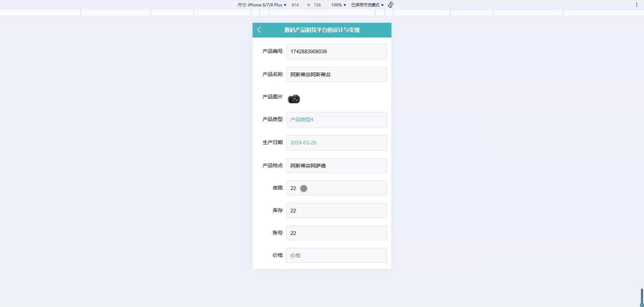The height and width of the screenshot is (307, 644).
Task: Click the 生产日期 label
Action: click(x=272, y=142)
